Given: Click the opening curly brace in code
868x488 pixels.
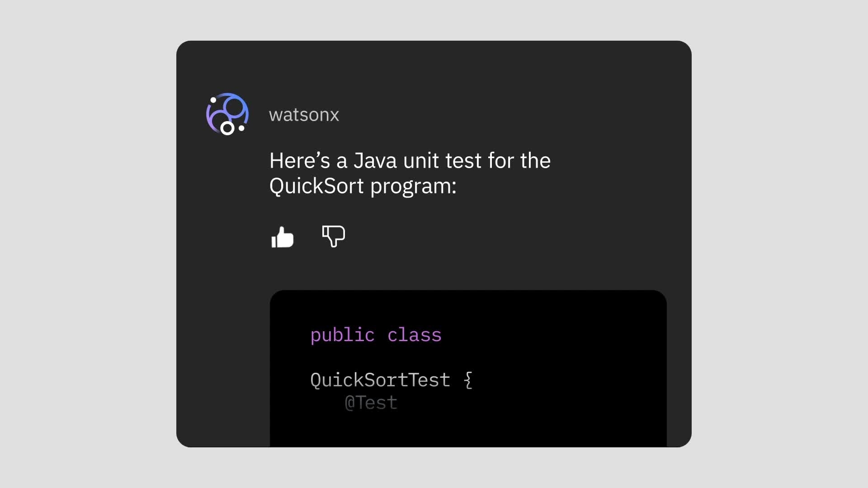Looking at the screenshot, I should [x=468, y=380].
